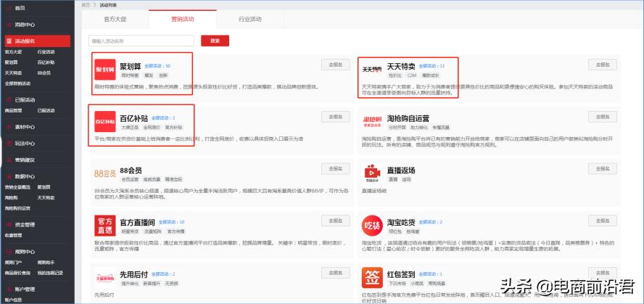Screen dimensions: 644x304
Task: Click the 88会员 logo
Action: (x=104, y=173)
